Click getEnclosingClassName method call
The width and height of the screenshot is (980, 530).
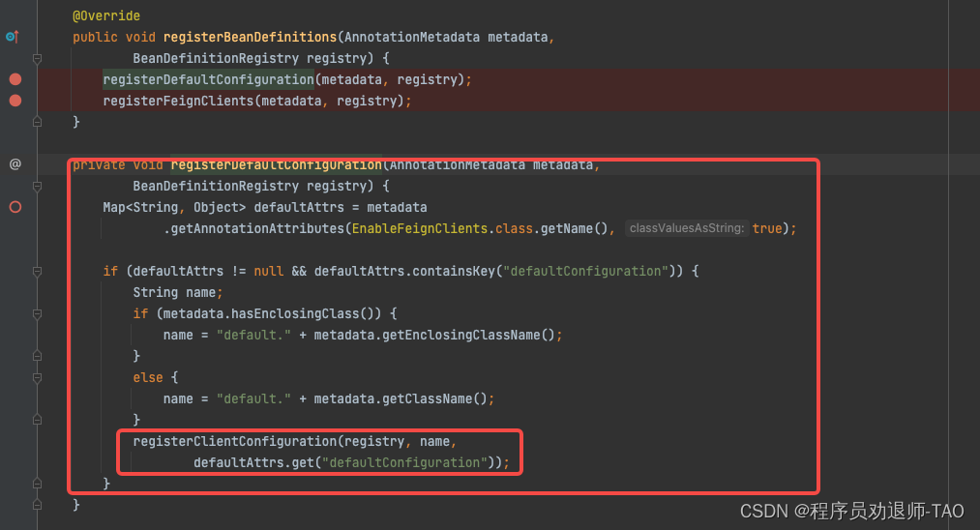[x=461, y=335]
